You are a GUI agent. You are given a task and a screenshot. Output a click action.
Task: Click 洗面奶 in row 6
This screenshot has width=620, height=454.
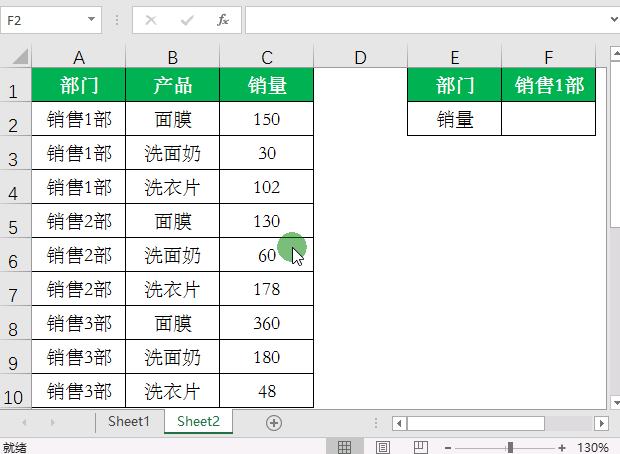point(172,255)
